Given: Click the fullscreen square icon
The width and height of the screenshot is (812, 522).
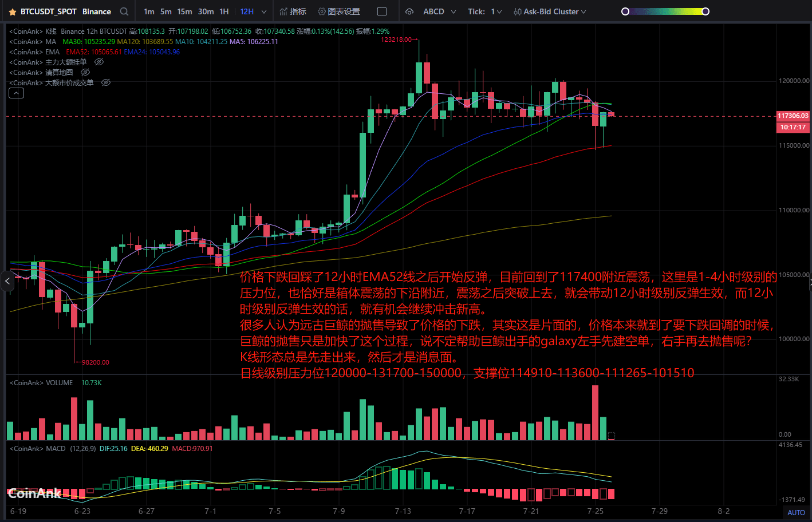Looking at the screenshot, I should 382,11.
